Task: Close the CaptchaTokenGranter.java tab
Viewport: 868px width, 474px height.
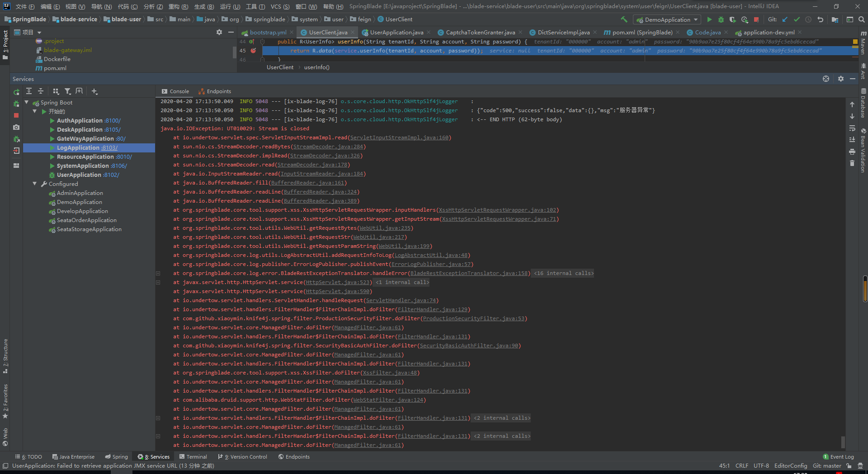Action: point(520,32)
